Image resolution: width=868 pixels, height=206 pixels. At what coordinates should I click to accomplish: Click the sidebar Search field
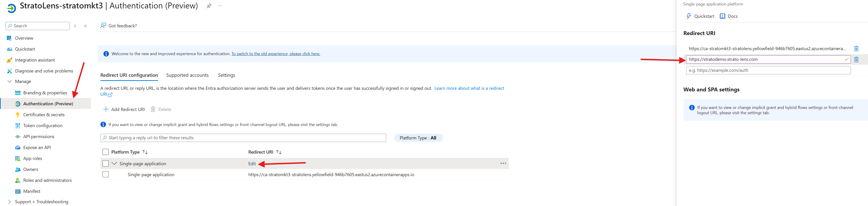click(38, 26)
